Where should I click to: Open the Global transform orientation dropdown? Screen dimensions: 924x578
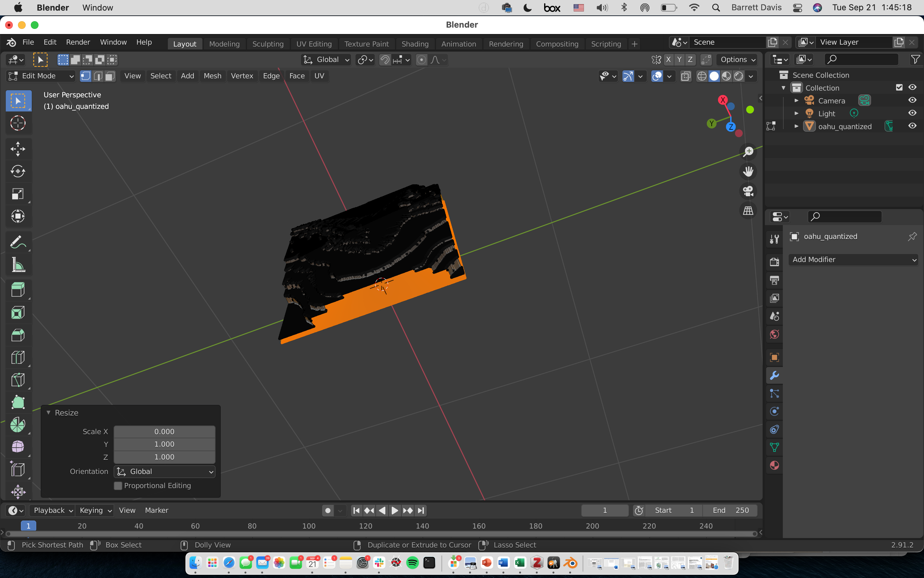(x=326, y=60)
